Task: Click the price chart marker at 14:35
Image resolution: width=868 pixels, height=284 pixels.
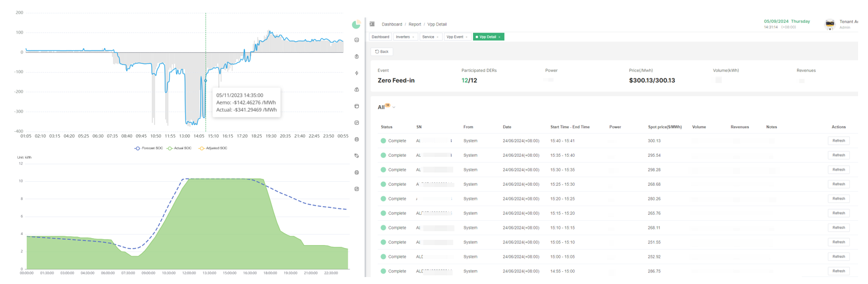Action: click(x=205, y=81)
